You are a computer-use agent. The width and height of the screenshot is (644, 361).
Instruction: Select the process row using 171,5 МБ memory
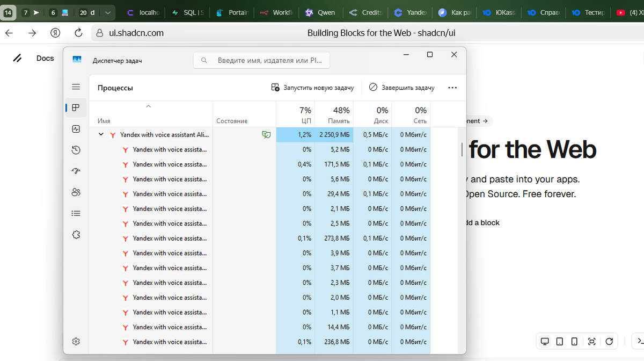pyautogui.click(x=259, y=164)
